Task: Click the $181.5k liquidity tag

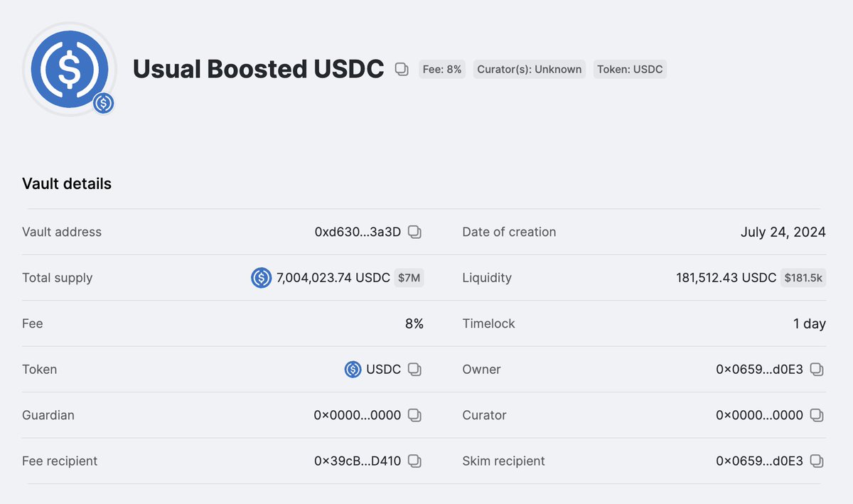Action: tap(803, 278)
